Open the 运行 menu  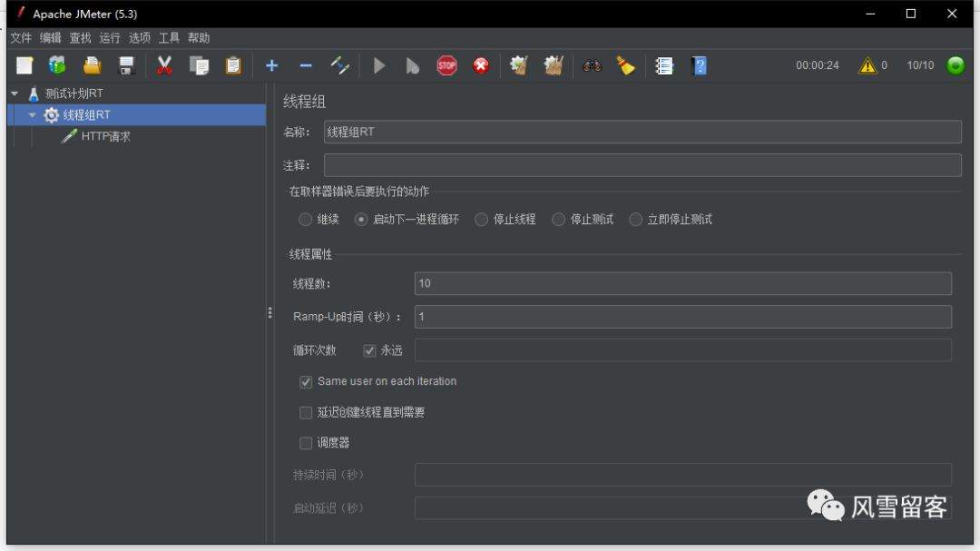(x=110, y=38)
